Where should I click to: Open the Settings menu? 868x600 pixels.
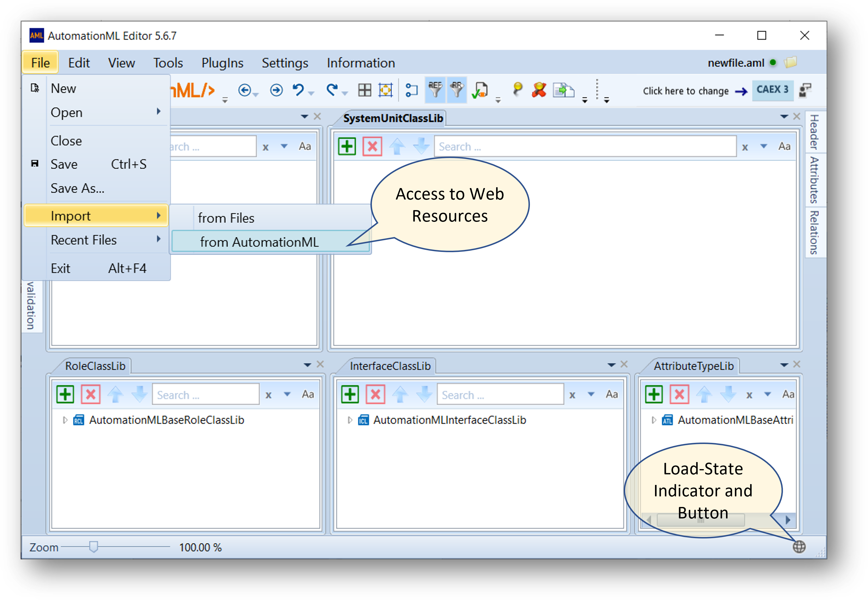point(285,63)
